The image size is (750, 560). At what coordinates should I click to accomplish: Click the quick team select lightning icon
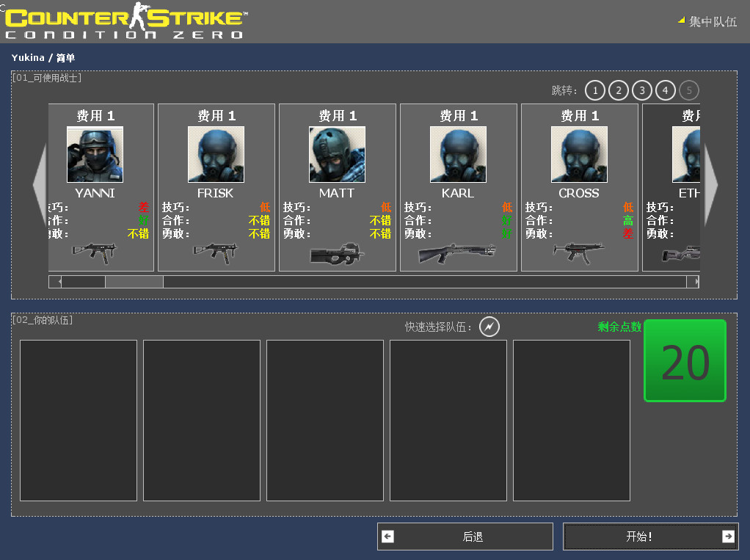pyautogui.click(x=489, y=327)
